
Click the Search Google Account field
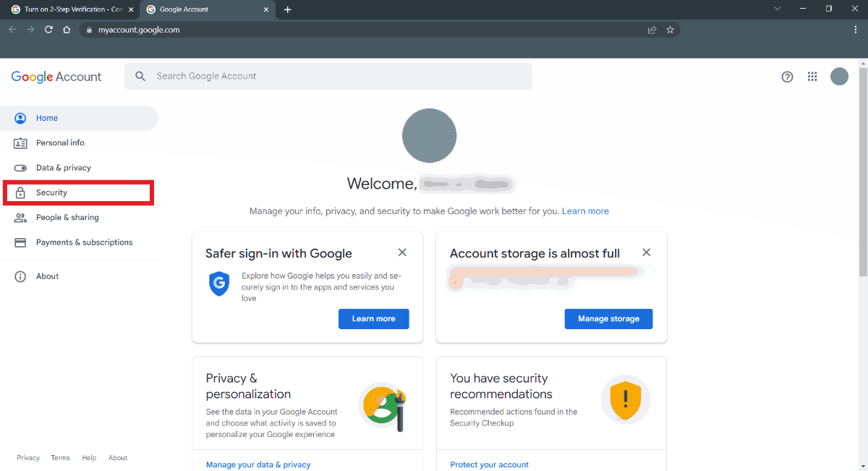pos(328,76)
